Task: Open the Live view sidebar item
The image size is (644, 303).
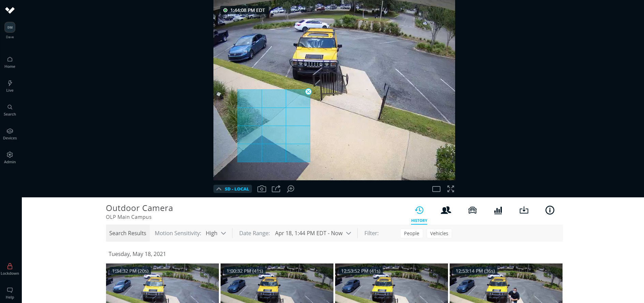Action: coord(10,86)
